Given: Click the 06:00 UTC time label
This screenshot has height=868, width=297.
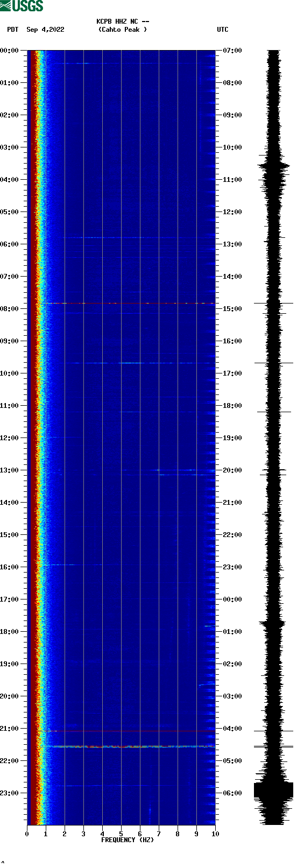Looking at the screenshot, I should [x=232, y=793].
